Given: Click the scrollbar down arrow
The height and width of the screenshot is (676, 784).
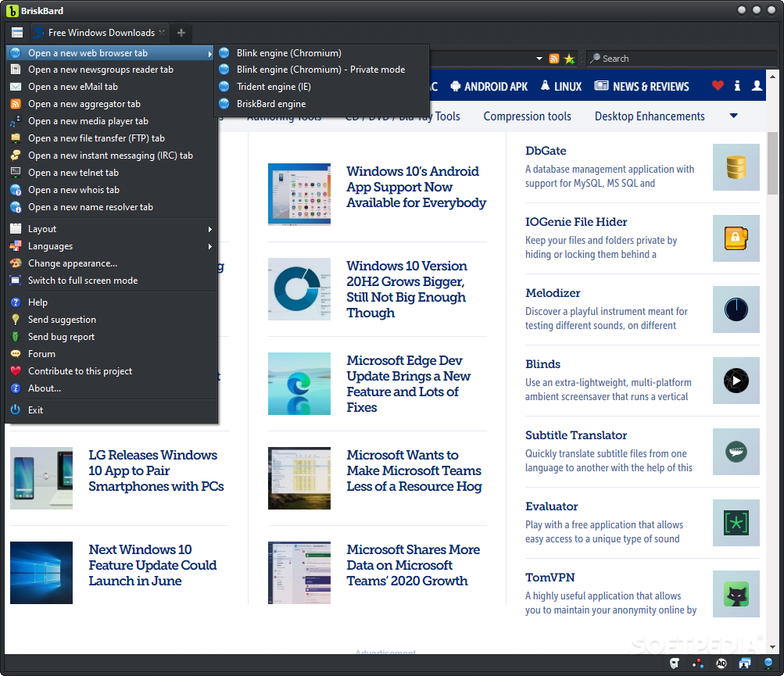Looking at the screenshot, I should point(772,647).
